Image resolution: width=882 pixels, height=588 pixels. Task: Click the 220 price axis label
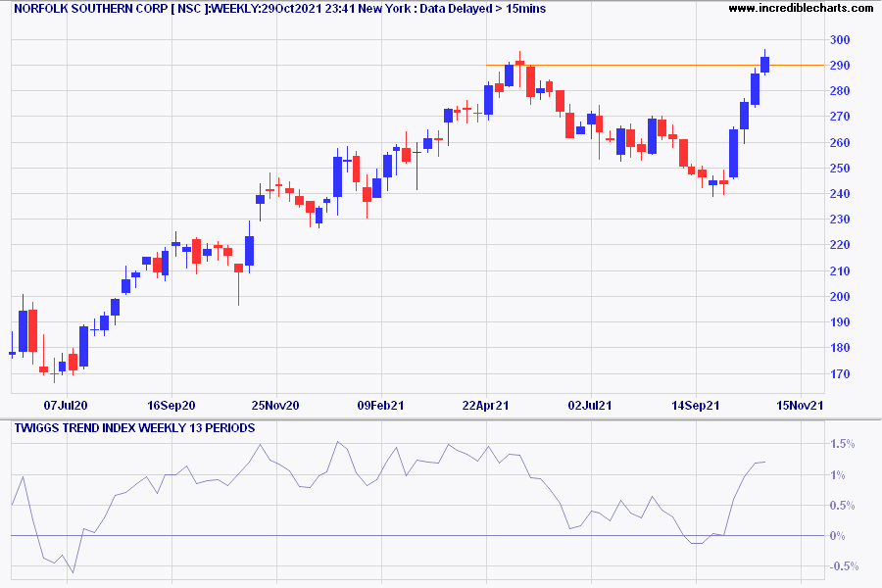click(x=840, y=245)
